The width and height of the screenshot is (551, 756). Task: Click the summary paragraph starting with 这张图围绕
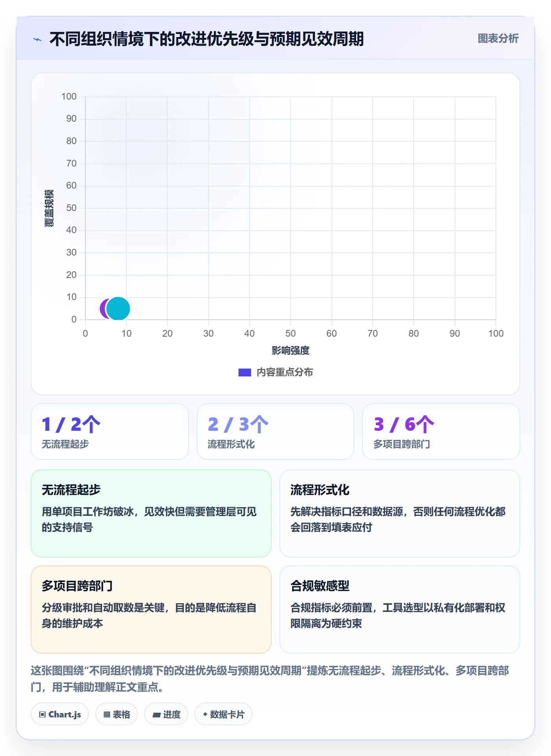pyautogui.click(x=270, y=678)
